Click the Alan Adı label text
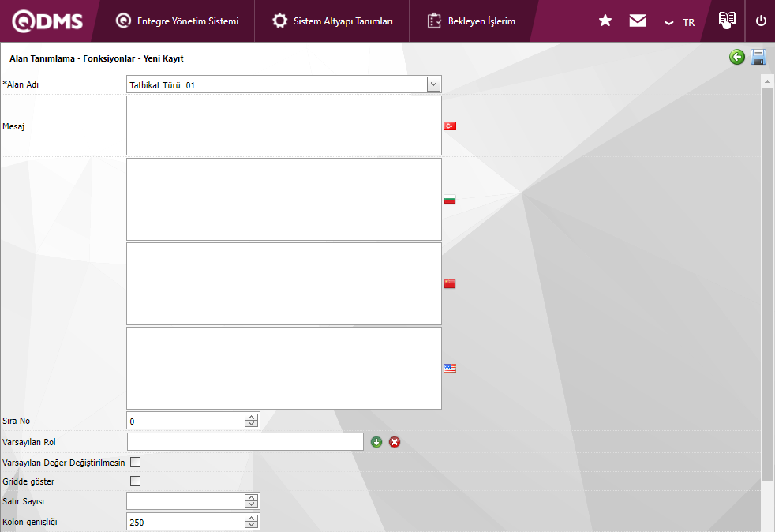The image size is (775, 532). (21, 84)
